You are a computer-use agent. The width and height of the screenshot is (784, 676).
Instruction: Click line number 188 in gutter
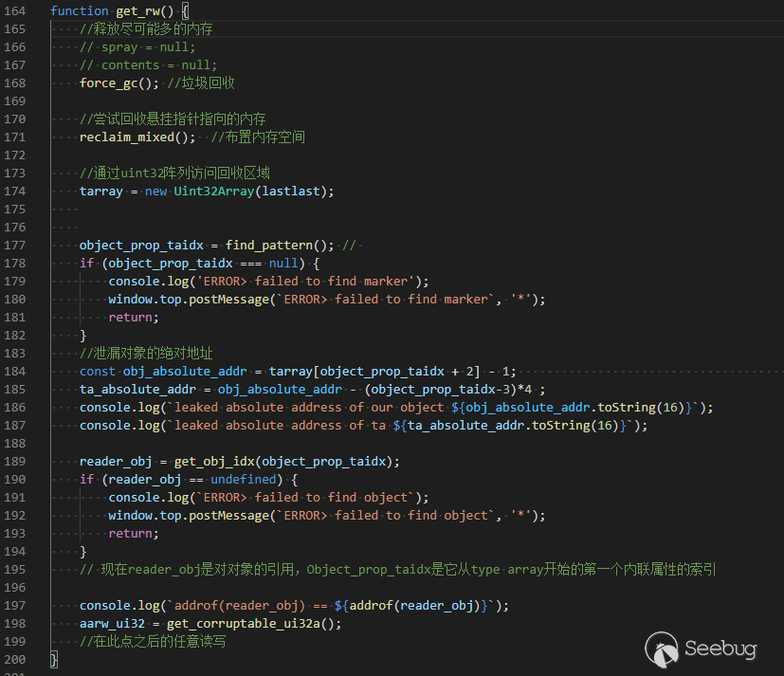[x=15, y=443]
